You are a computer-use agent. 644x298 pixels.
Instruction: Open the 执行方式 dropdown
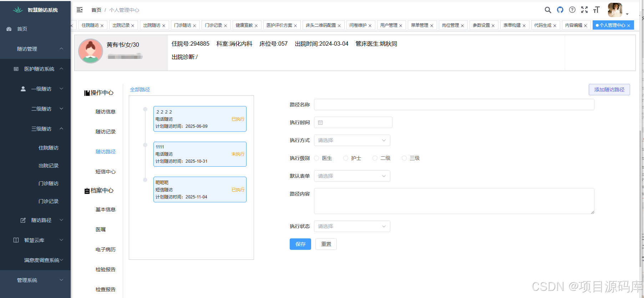[x=352, y=140]
